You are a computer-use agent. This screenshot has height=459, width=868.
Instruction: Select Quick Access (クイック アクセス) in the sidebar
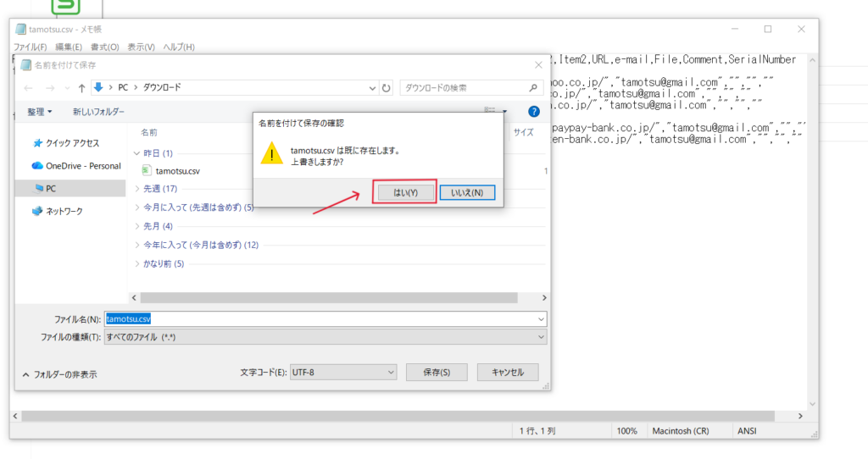tap(71, 143)
